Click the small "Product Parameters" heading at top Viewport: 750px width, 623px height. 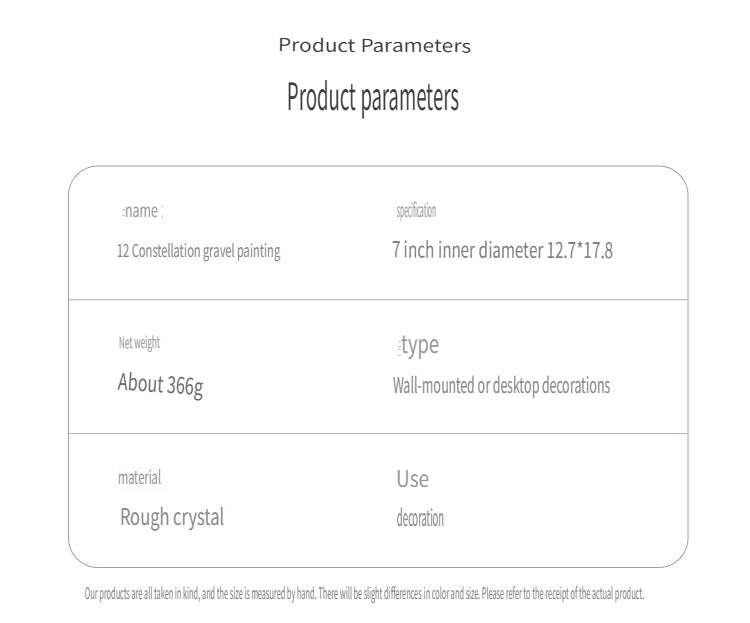[x=374, y=45]
